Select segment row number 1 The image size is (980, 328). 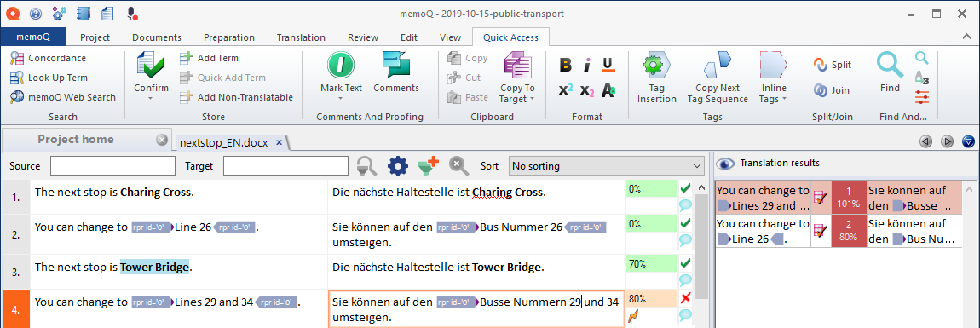tap(15, 197)
